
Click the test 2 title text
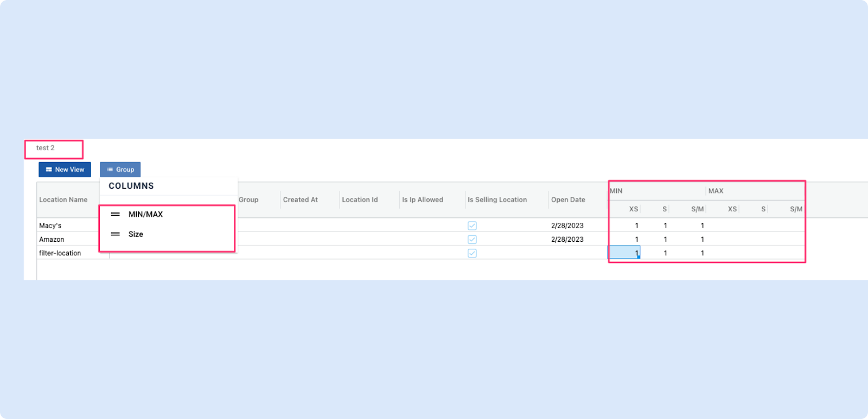(46, 148)
